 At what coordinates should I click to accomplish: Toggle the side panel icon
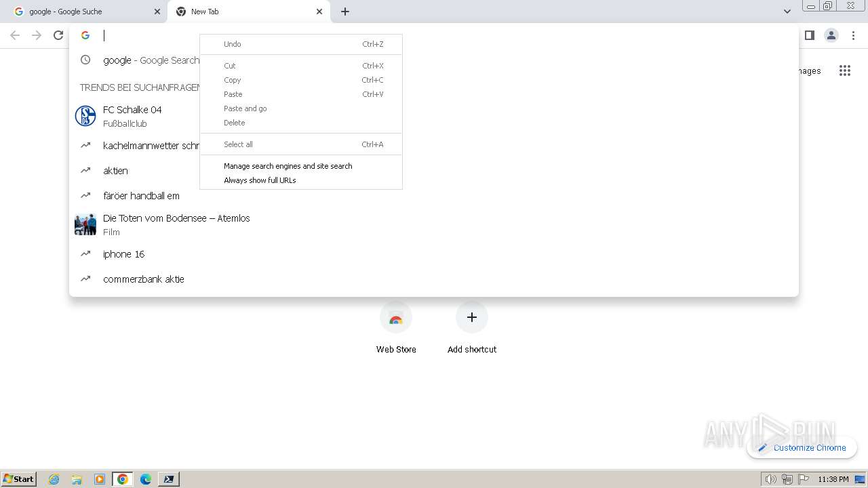coord(809,35)
